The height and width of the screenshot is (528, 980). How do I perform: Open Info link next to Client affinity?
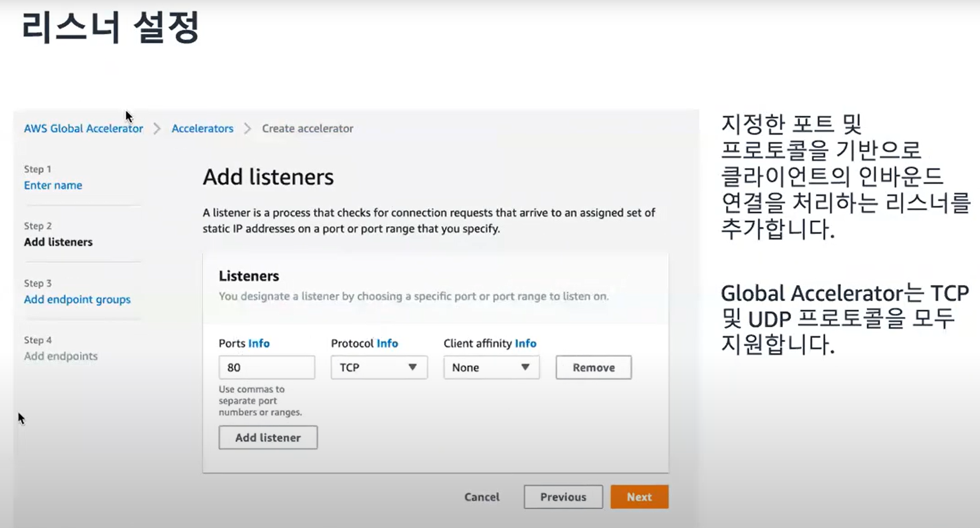click(525, 343)
